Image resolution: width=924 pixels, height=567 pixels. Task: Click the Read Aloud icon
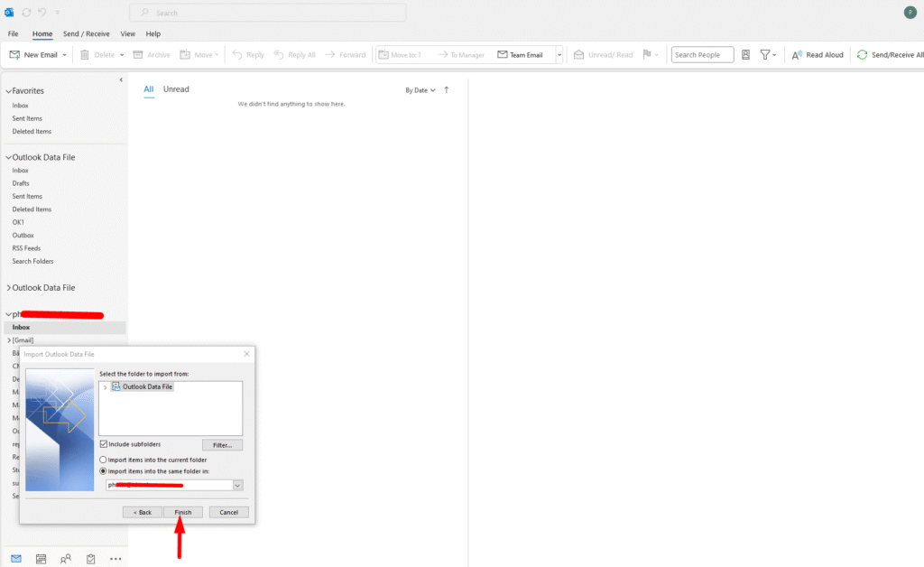pos(797,55)
